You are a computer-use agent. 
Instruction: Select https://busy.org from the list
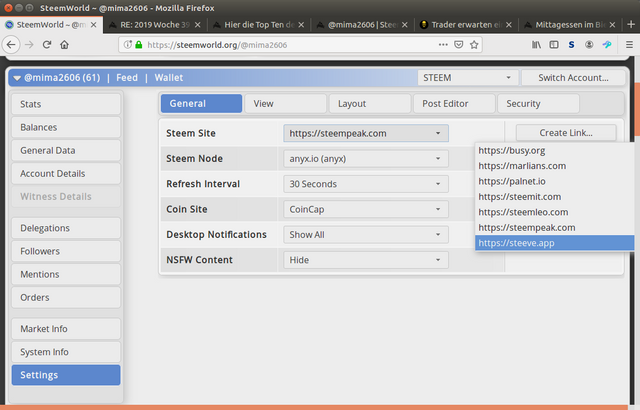click(554, 151)
